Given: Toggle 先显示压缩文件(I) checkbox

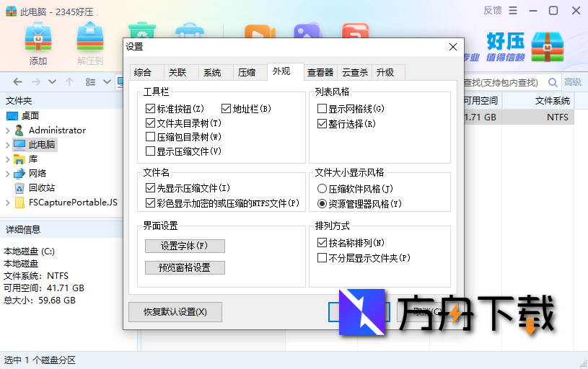Looking at the screenshot, I should click(x=150, y=187).
